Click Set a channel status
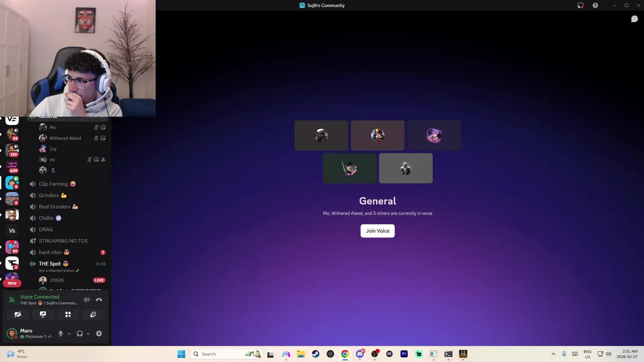Image resolution: width=644 pixels, height=362 pixels. pos(59,270)
